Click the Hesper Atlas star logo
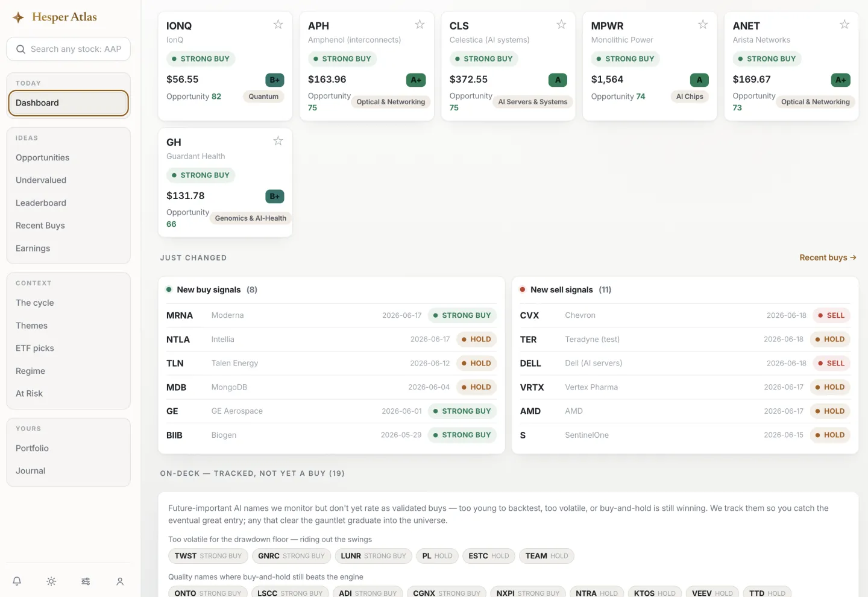 point(19,17)
